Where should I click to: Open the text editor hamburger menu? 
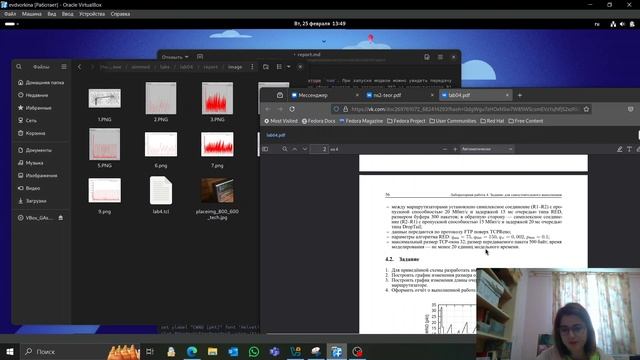(x=440, y=57)
